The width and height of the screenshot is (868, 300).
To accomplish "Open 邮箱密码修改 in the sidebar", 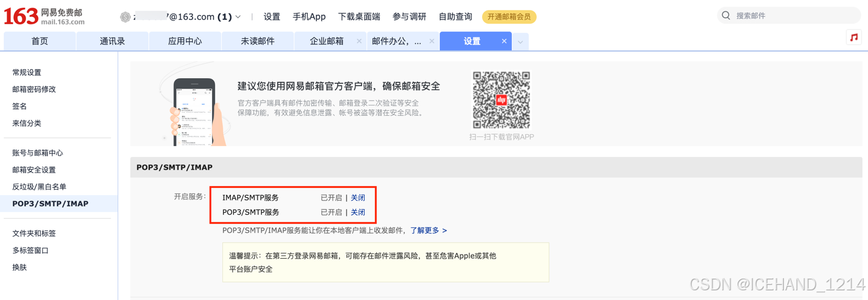I will pos(34,90).
